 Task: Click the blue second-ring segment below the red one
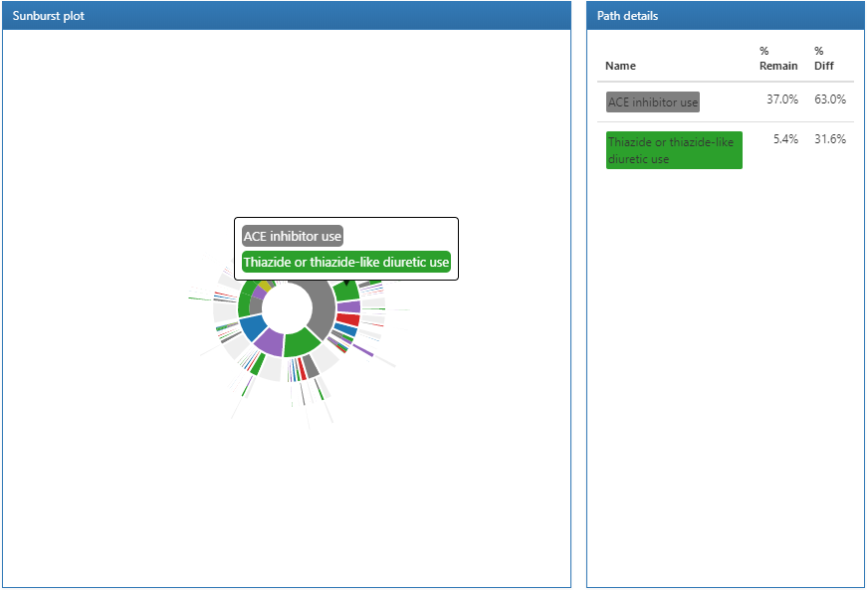point(346,330)
